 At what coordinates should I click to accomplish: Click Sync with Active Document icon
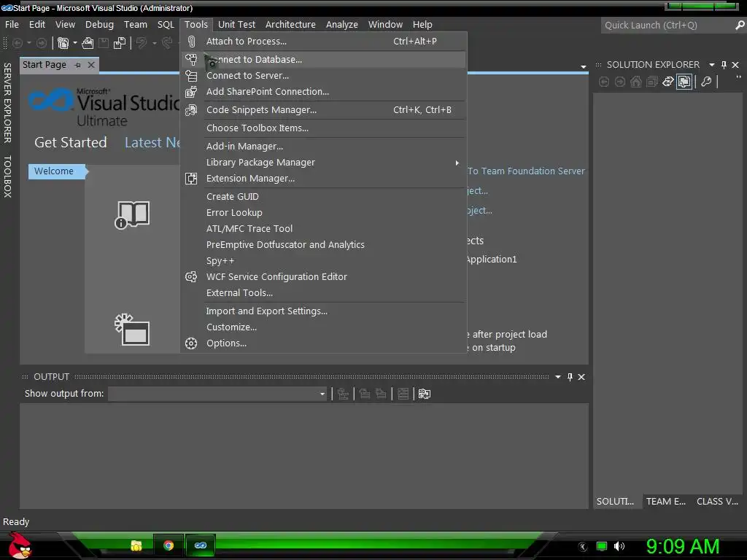pyautogui.click(x=668, y=82)
